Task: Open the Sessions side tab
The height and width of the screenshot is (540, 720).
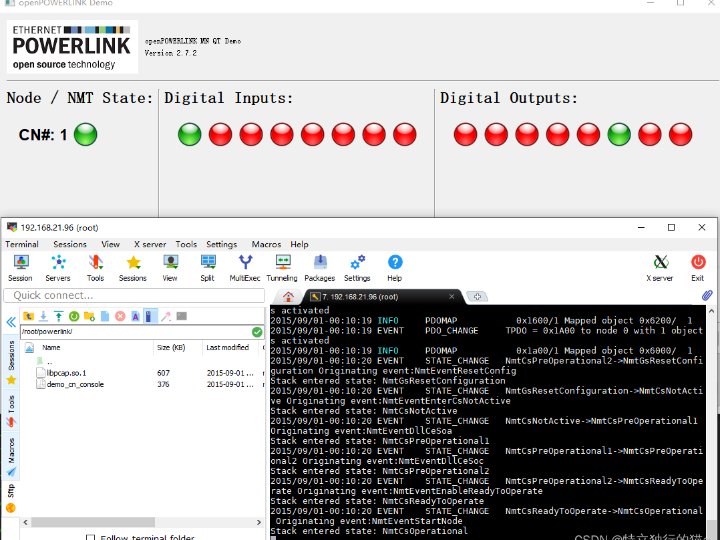Action: 11,357
